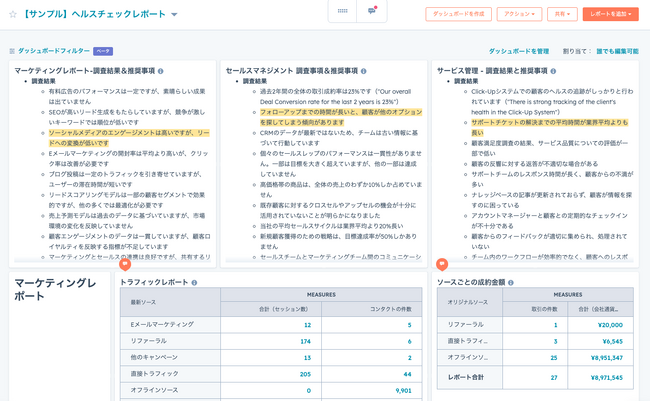Click the info icon beside マーケティングレポート-調査結果&推奨事項

point(161,71)
